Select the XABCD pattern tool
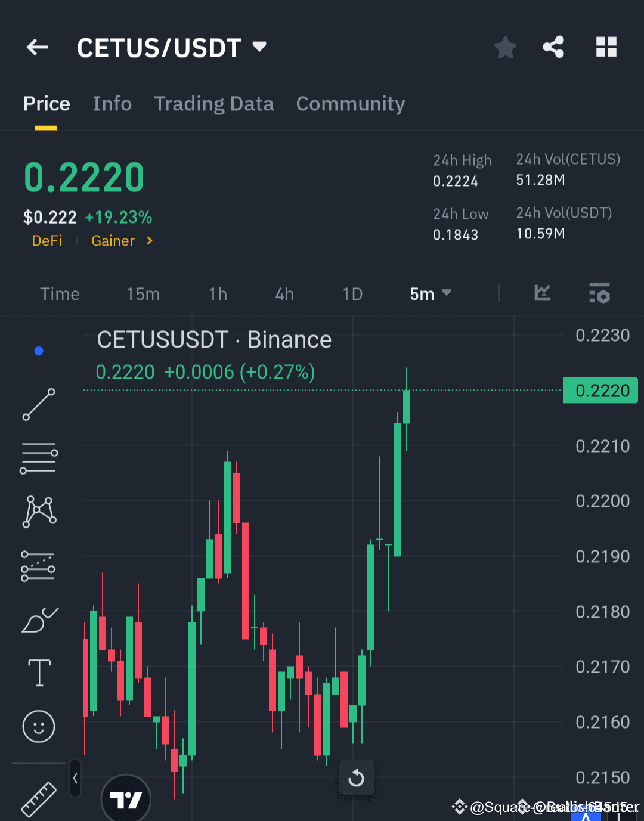This screenshot has height=821, width=644. click(x=38, y=511)
